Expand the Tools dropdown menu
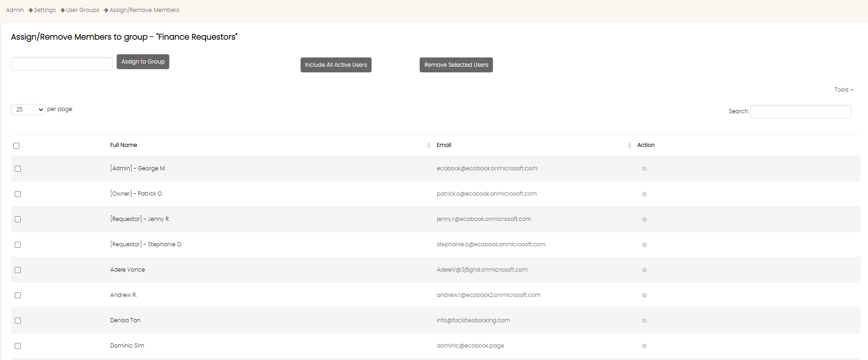Viewport: 868px width, 360px height. tap(844, 90)
